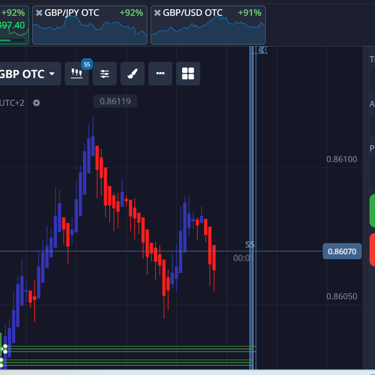Image resolution: width=375 pixels, height=375 pixels.
Task: Select the drawing brush tool
Action: coord(132,73)
